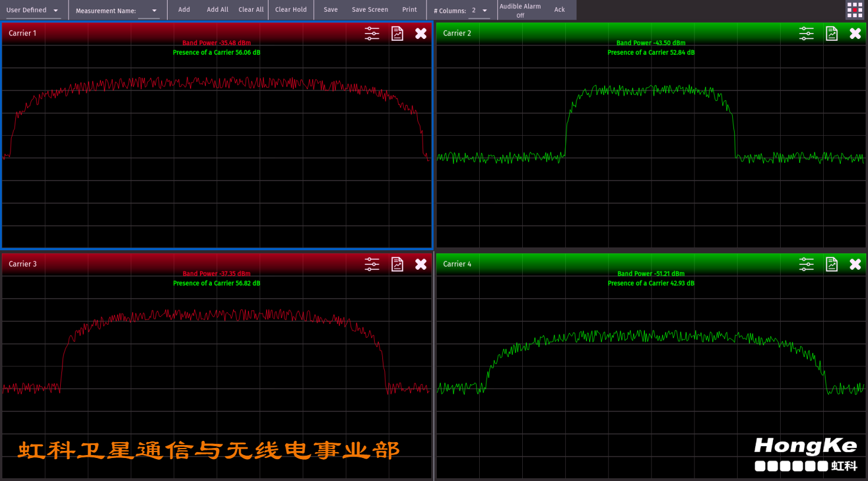This screenshot has width=868, height=481.
Task: Open settings sliders for Carrier 4
Action: click(806, 264)
